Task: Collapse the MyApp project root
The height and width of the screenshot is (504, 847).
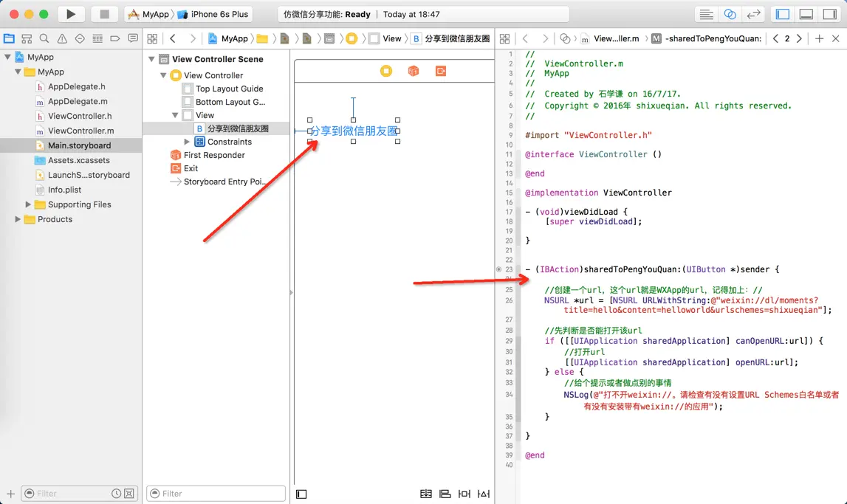Action: tap(7, 57)
